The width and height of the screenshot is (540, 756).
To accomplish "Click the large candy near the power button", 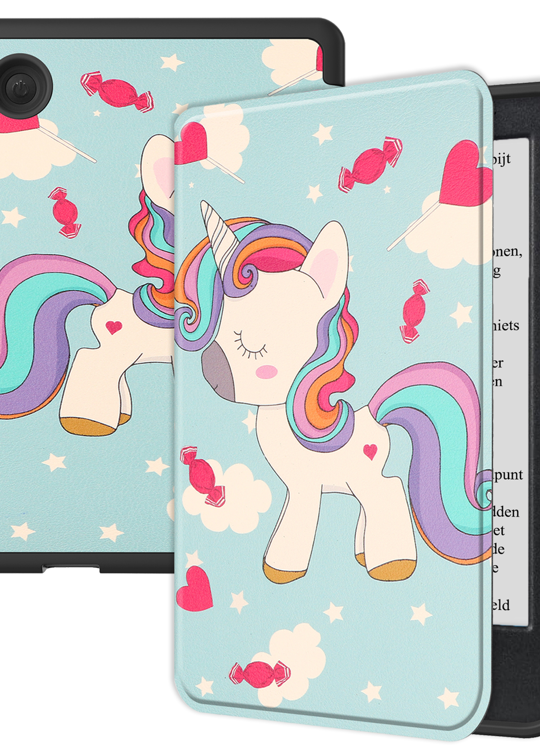I will coord(117,92).
